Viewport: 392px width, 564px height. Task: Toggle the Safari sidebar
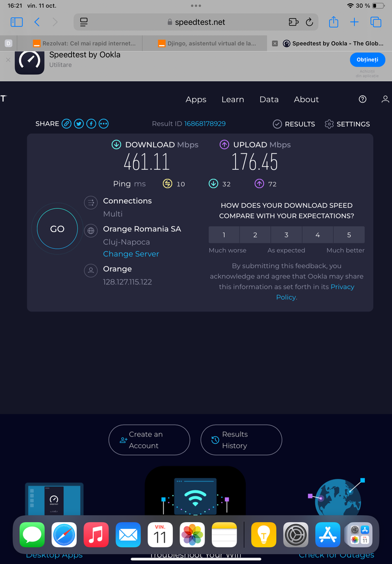[17, 22]
